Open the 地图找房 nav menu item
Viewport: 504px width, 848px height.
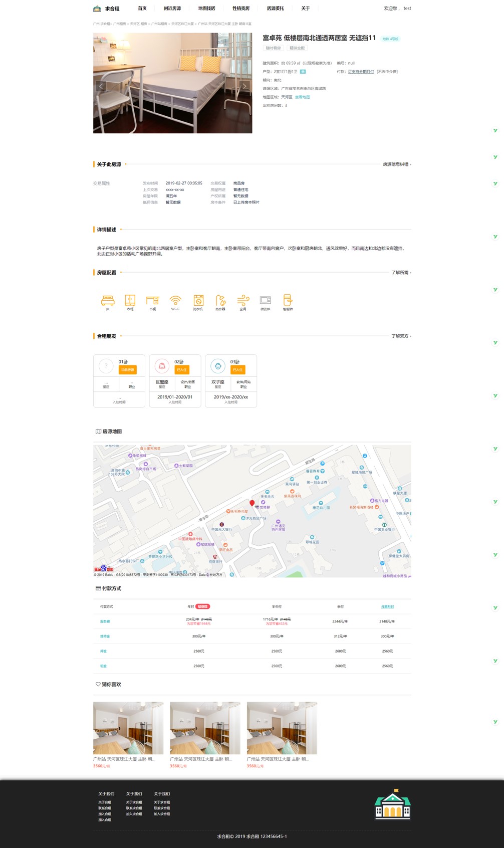tap(206, 9)
